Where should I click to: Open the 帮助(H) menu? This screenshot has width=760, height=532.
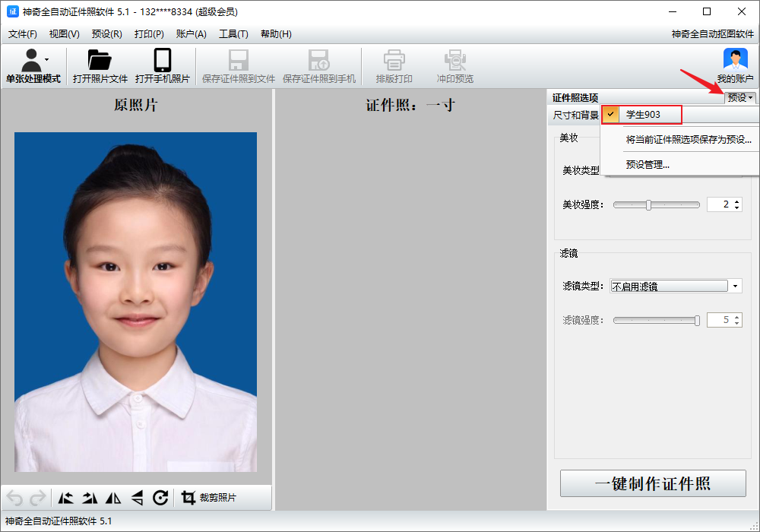tap(277, 34)
